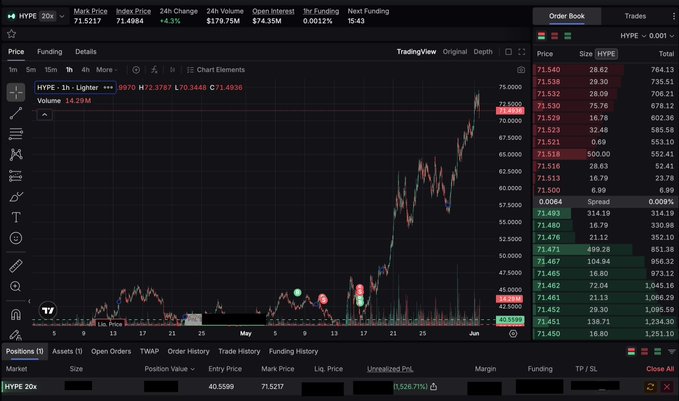Select the brush drawing tool
Screen dimensions: 679x401
[16, 197]
